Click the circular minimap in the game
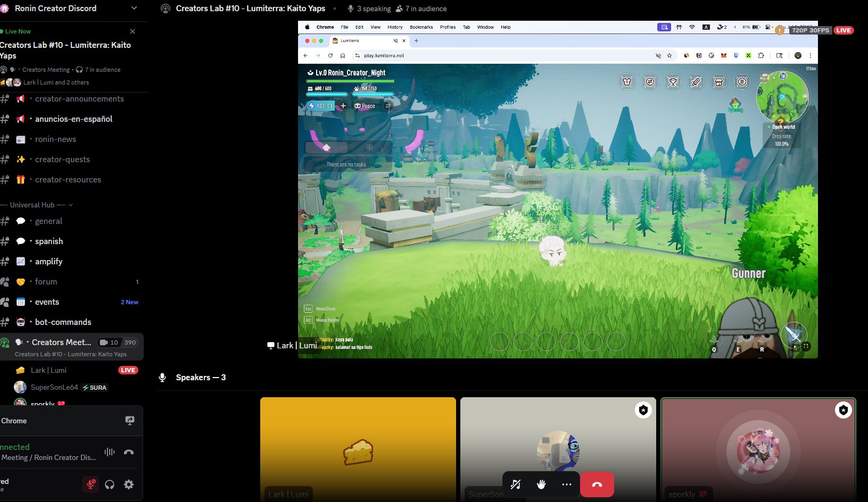This screenshot has width=868, height=502. tap(782, 97)
